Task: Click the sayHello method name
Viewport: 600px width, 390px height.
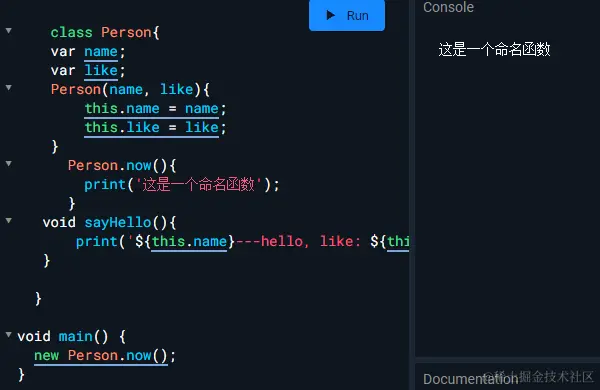Action: (x=118, y=222)
